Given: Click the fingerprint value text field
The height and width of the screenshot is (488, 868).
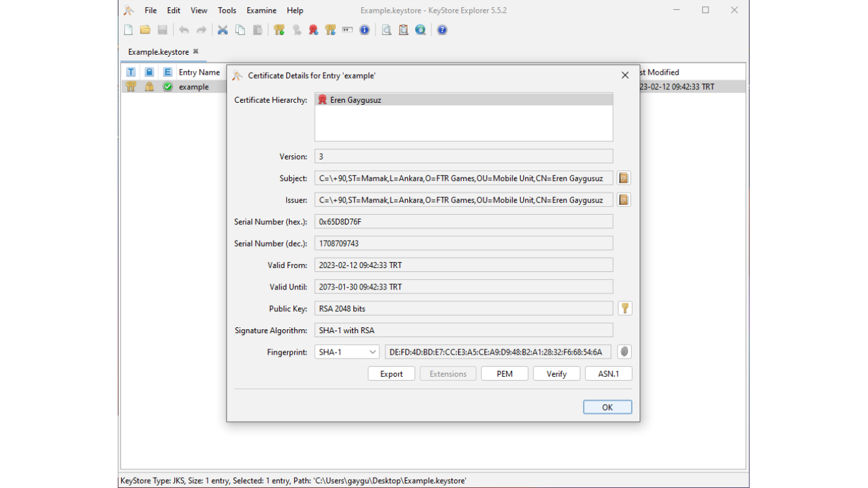Looking at the screenshot, I should tap(498, 352).
